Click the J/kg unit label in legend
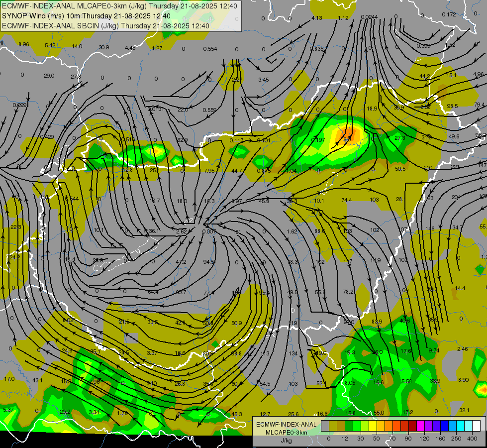The height and width of the screenshot is (448, 487). click(x=287, y=441)
